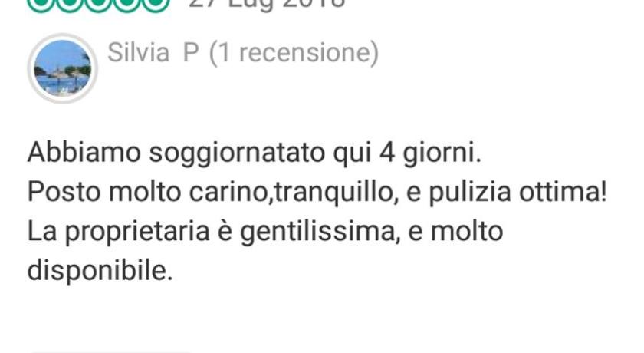
Task: Click the fourth green rating bubble
Action: [x=127, y=4]
